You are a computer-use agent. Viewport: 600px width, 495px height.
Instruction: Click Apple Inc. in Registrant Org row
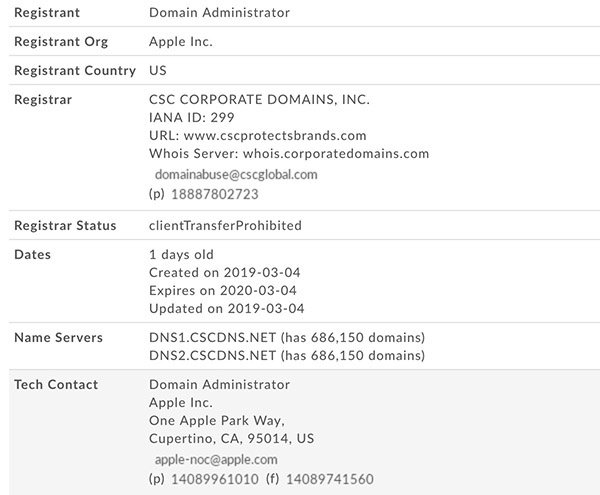pos(181,42)
